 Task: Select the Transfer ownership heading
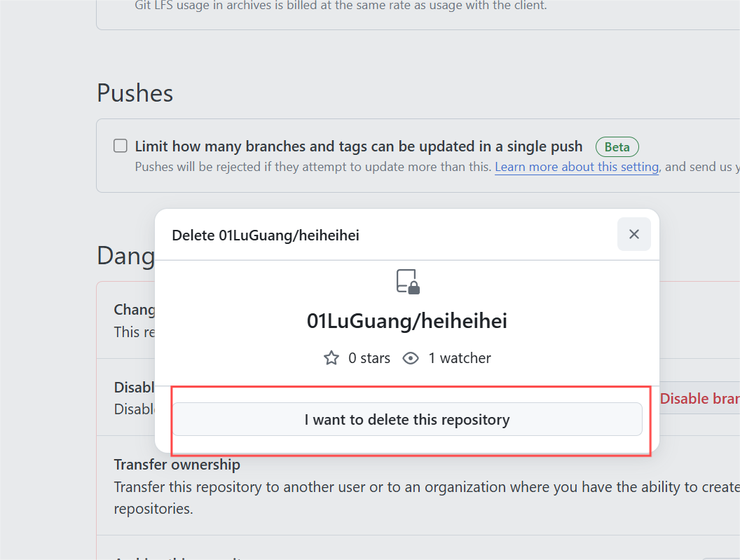coord(177,465)
